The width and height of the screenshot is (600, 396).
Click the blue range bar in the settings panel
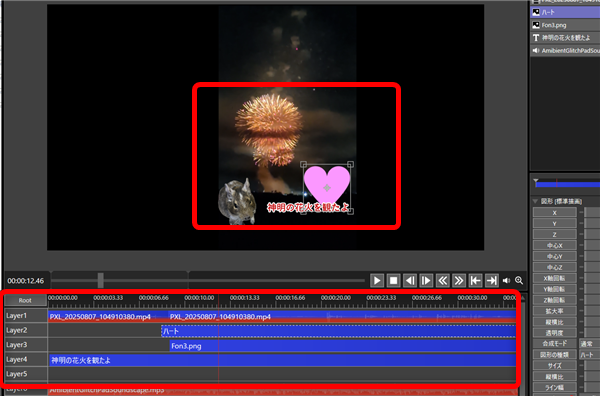point(568,184)
